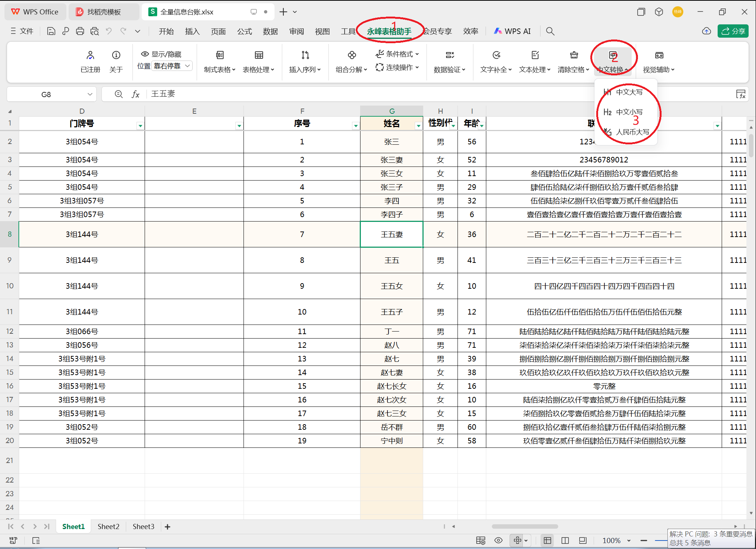Click the print icon in quick toolbar
The image size is (756, 549).
pos(80,31)
